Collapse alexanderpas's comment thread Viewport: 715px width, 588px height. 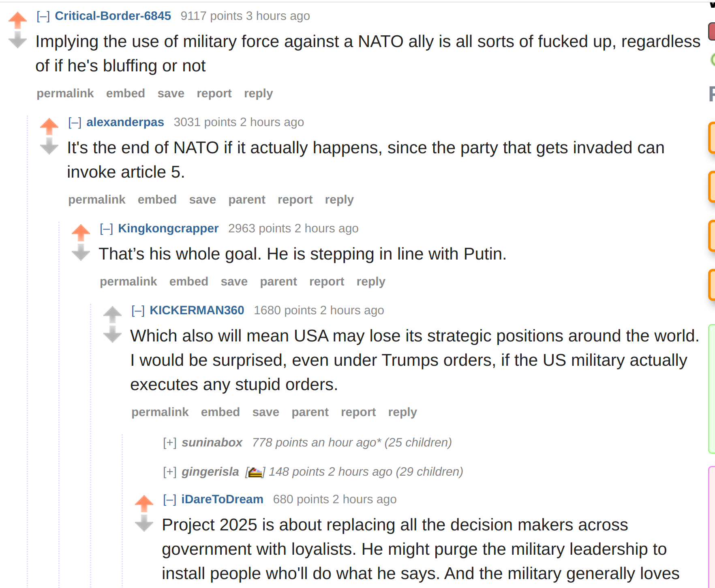75,122
